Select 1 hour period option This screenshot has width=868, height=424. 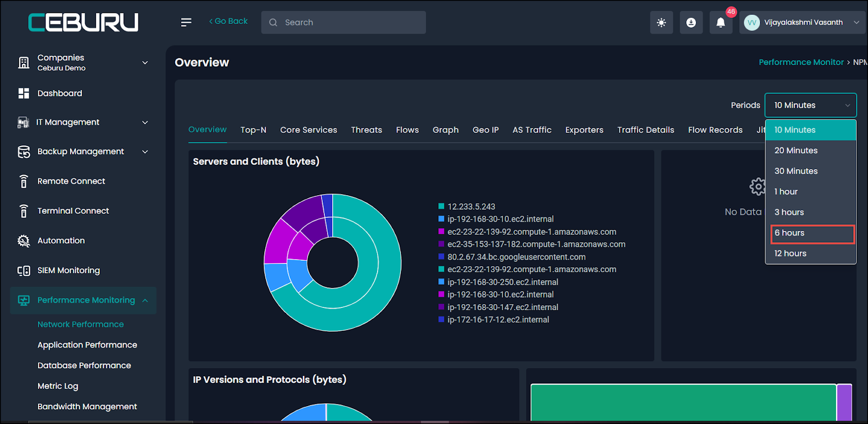tap(810, 192)
